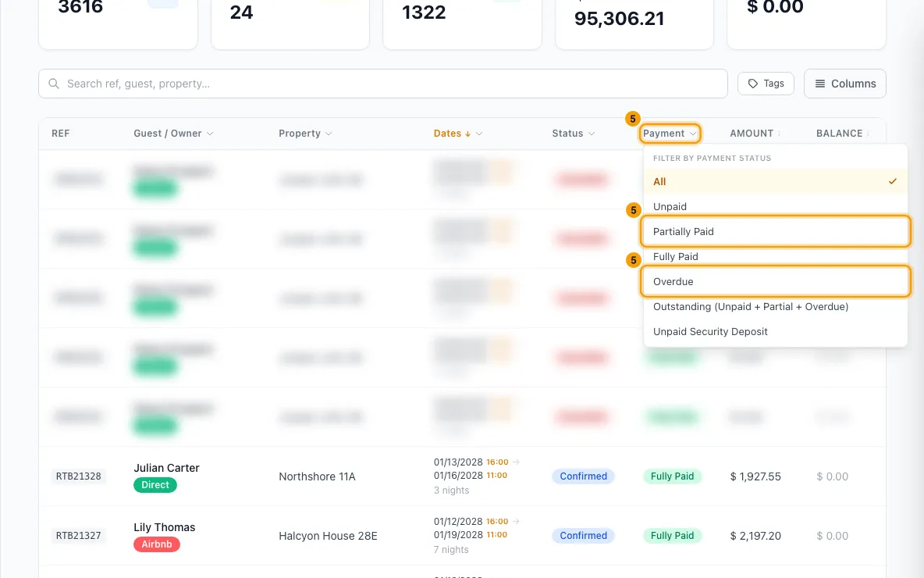Sort by BALANCE column header
Screen dimensions: 924x578
tap(839, 134)
